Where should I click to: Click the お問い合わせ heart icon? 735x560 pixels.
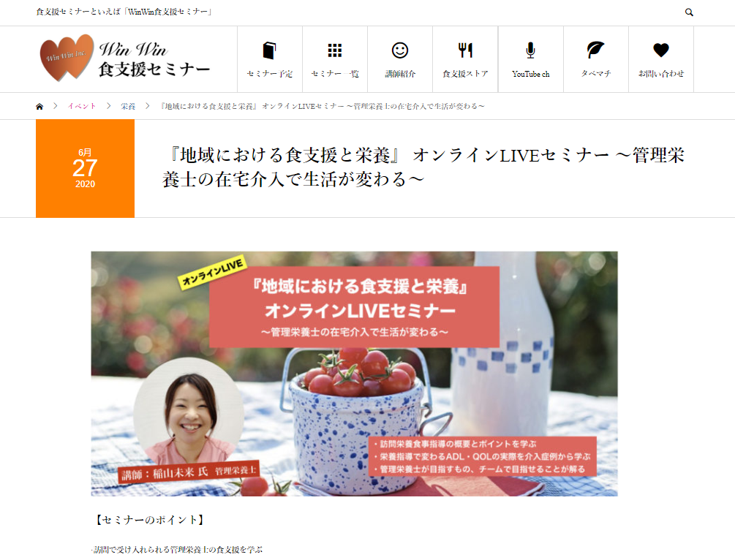tap(661, 50)
